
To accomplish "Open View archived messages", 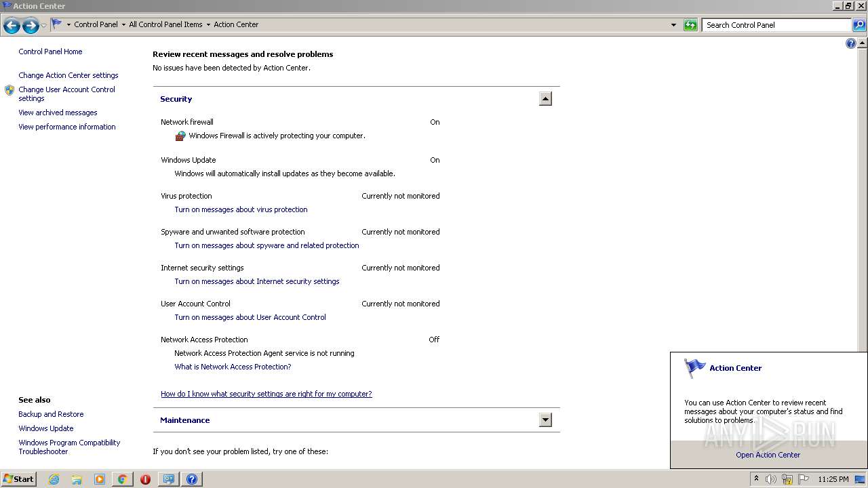I will pos(58,113).
